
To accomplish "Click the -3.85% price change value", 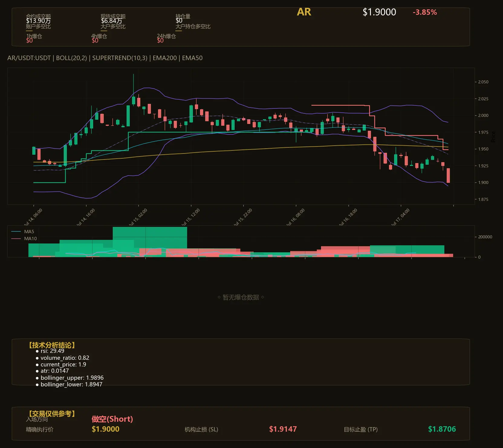I will pyautogui.click(x=425, y=12).
